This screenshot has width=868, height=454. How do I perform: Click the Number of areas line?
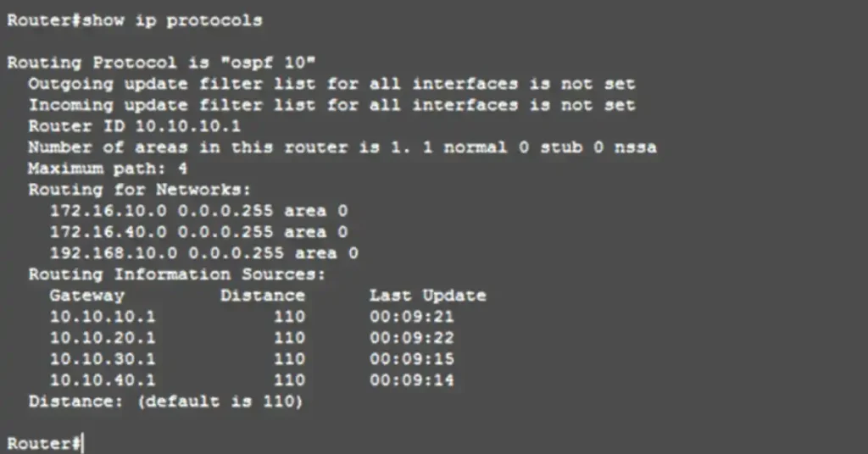click(342, 147)
